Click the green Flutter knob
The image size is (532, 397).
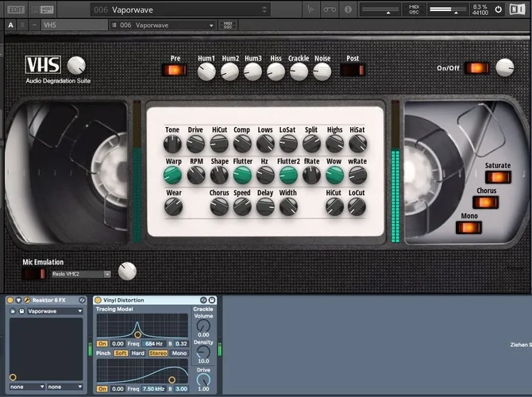(x=242, y=175)
